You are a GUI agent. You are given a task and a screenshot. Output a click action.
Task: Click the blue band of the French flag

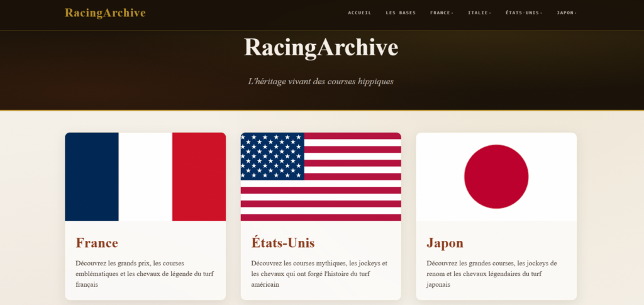click(92, 177)
